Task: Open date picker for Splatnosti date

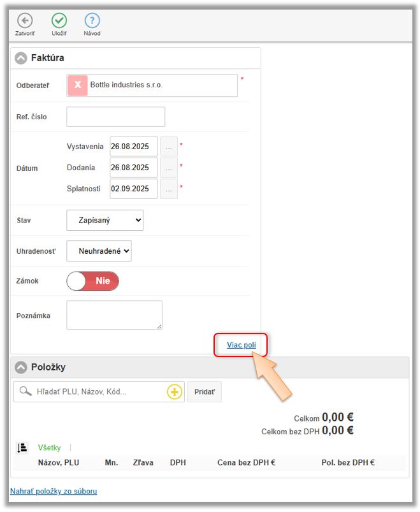Action: 168,189
